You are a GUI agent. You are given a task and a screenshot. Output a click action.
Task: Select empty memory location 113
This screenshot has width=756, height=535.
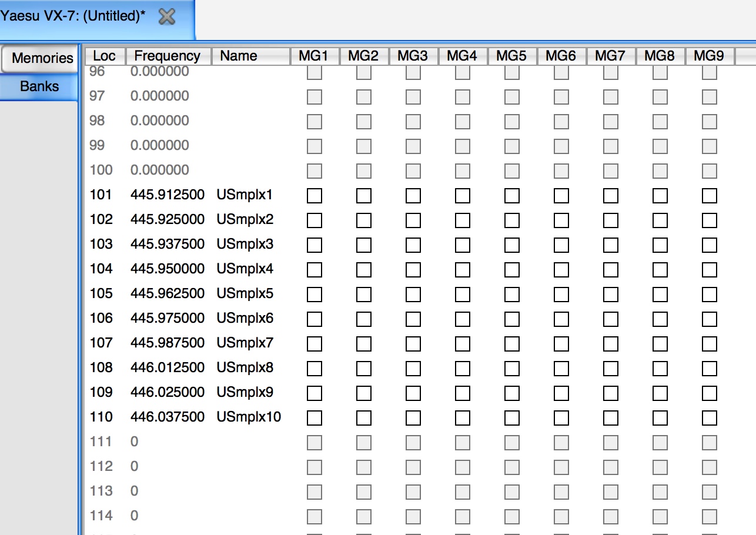pos(101,491)
